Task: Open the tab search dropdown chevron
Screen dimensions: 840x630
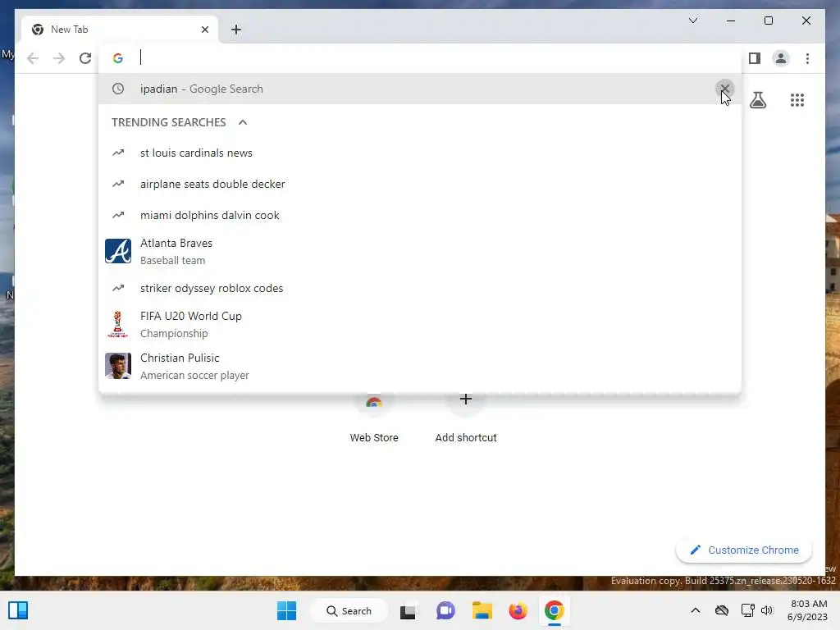Action: coord(692,21)
